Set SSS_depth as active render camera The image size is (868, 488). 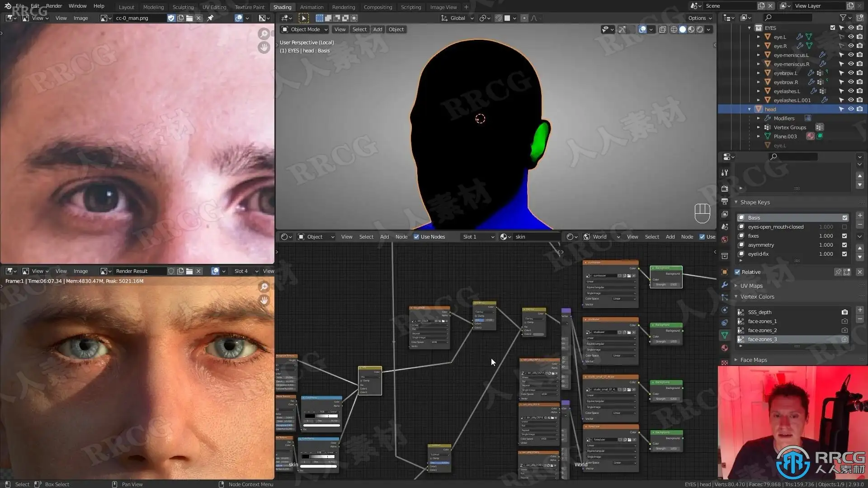(844, 312)
